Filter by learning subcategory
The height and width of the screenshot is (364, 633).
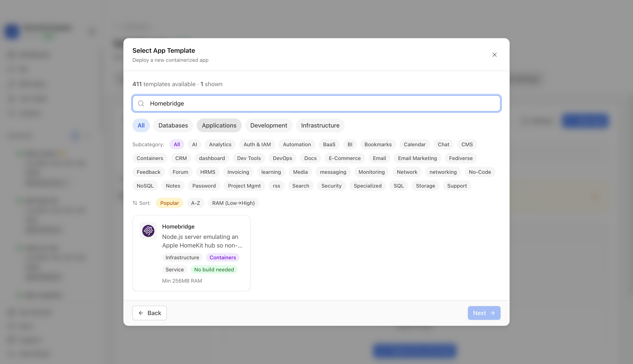pyautogui.click(x=271, y=172)
